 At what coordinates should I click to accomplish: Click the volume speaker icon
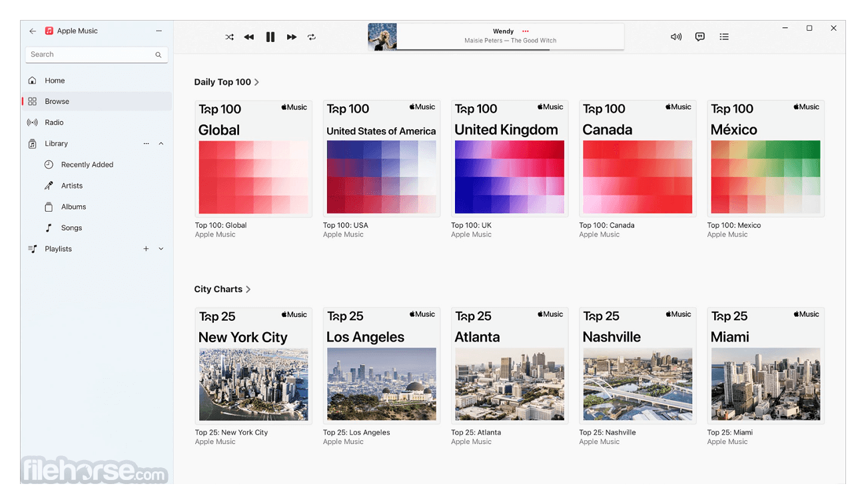(676, 37)
